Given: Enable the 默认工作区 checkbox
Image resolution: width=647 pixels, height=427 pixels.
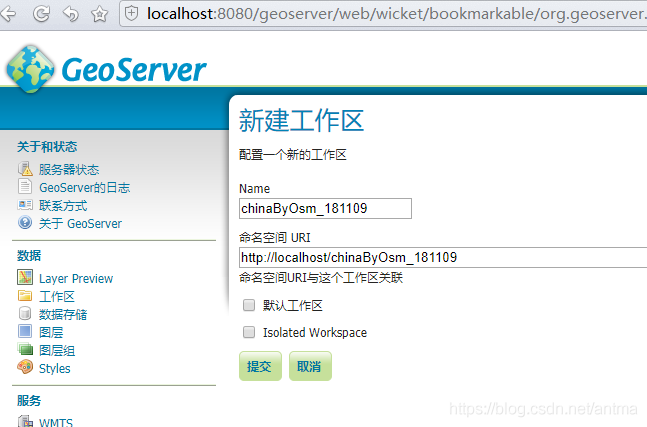Looking at the screenshot, I should click(249, 305).
